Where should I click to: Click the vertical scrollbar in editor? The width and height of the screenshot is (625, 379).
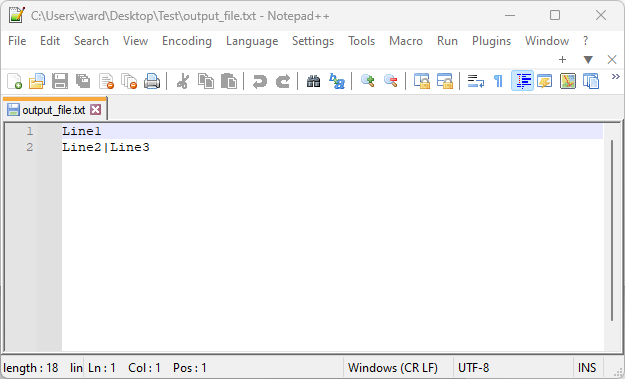612,230
